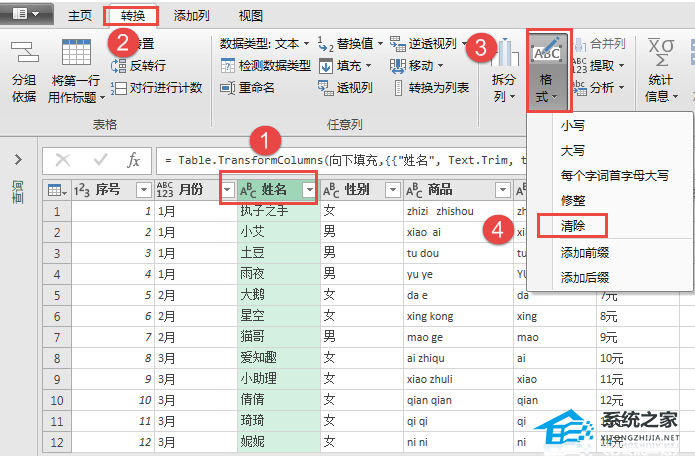
Task: Click the 格式 (Format) button
Action: pos(548,70)
